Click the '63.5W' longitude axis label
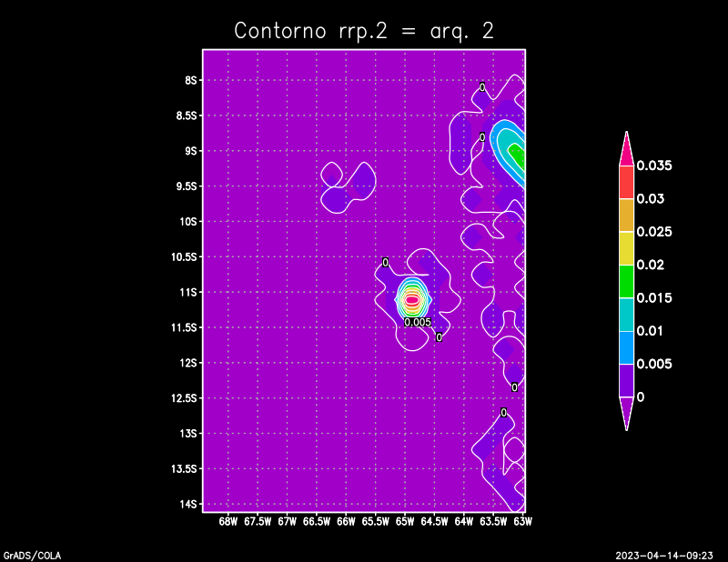This screenshot has width=728, height=562. click(x=493, y=522)
